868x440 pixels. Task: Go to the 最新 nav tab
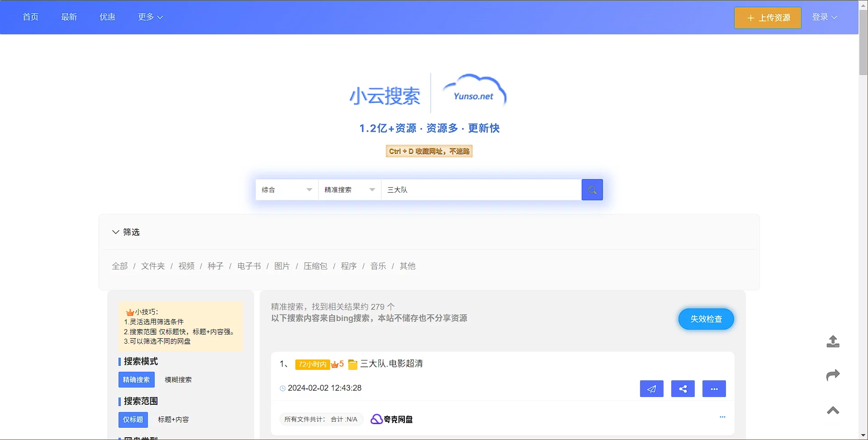(x=69, y=17)
